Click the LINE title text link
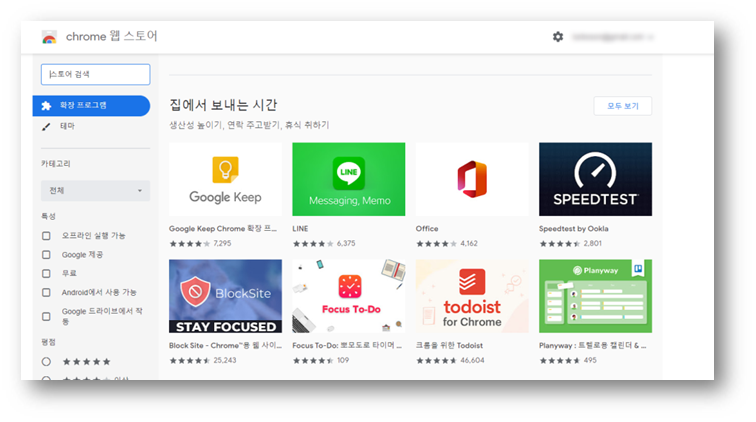This screenshot has height=422, width=756. [x=300, y=229]
